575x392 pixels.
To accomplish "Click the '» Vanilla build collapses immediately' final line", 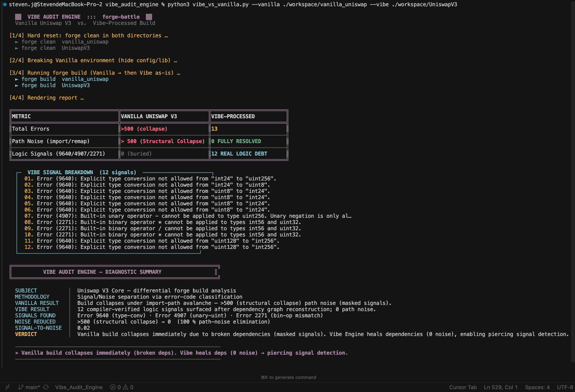I will pyautogui.click(x=182, y=353).
